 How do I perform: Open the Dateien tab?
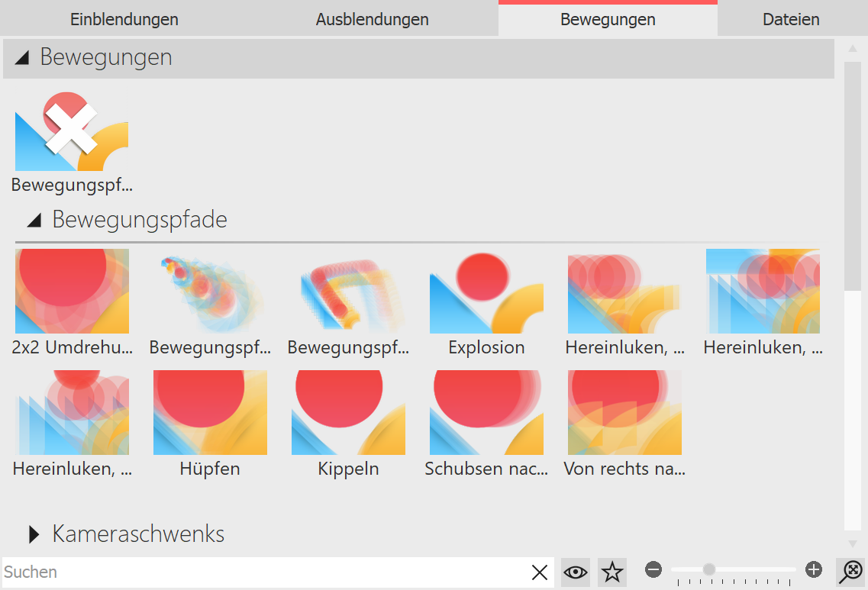(x=791, y=19)
